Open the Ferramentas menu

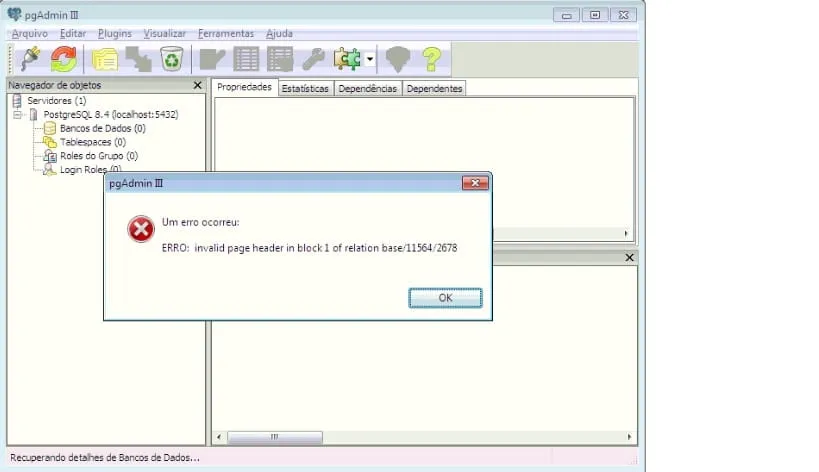226,33
